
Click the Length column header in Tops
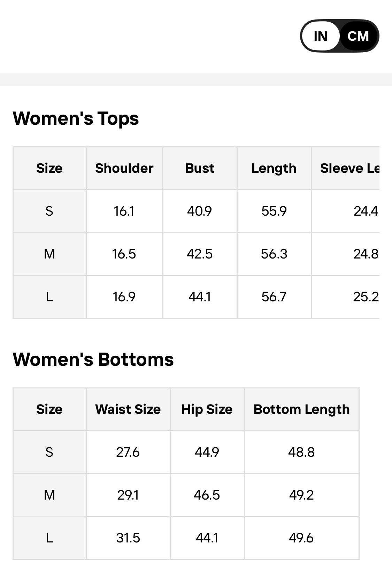tap(274, 168)
